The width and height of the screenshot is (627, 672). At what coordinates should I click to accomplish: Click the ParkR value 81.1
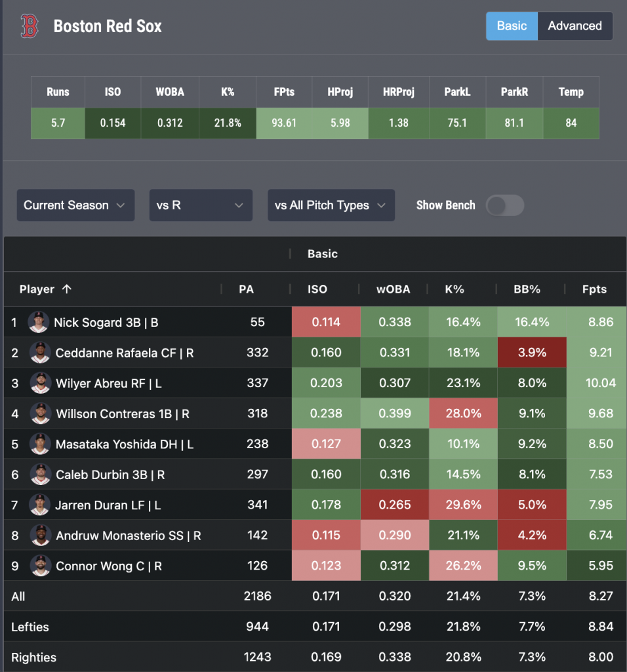pos(514,123)
